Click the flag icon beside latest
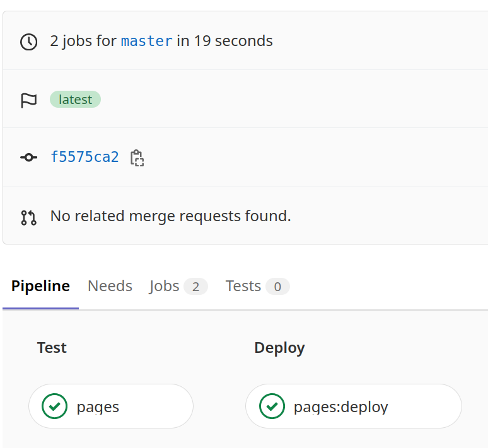Image resolution: width=488 pixels, height=448 pixels. click(28, 100)
